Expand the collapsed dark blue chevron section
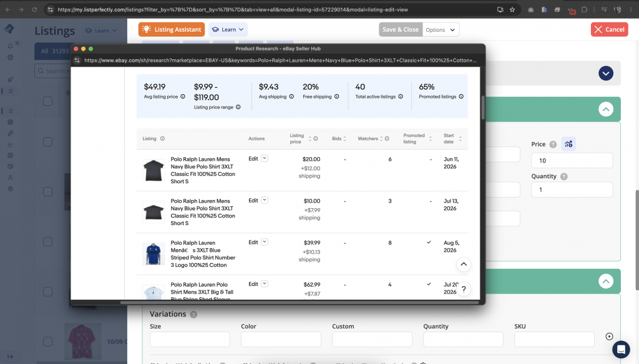The height and width of the screenshot is (364, 639). (606, 74)
